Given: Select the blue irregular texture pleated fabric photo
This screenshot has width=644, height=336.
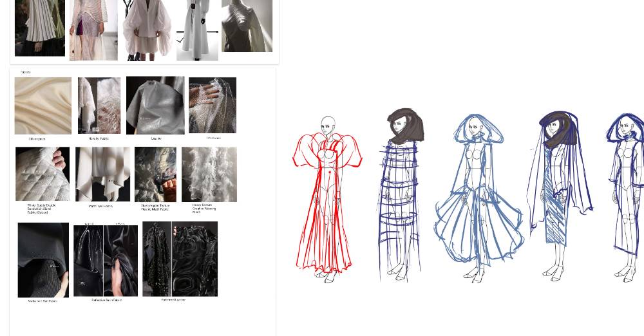Looking at the screenshot, I should click(155, 174).
